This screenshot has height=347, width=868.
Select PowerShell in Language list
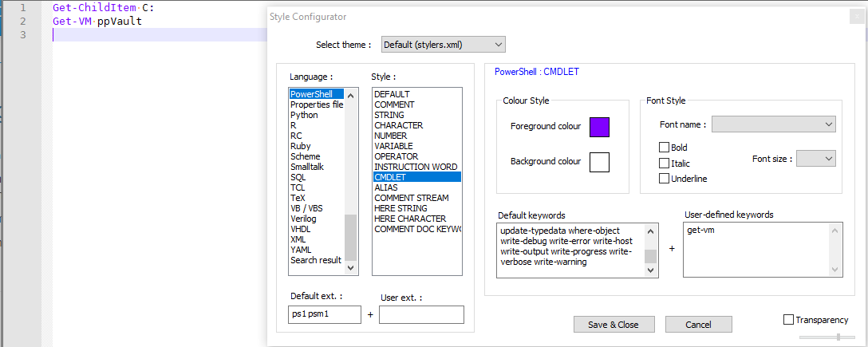[317, 94]
